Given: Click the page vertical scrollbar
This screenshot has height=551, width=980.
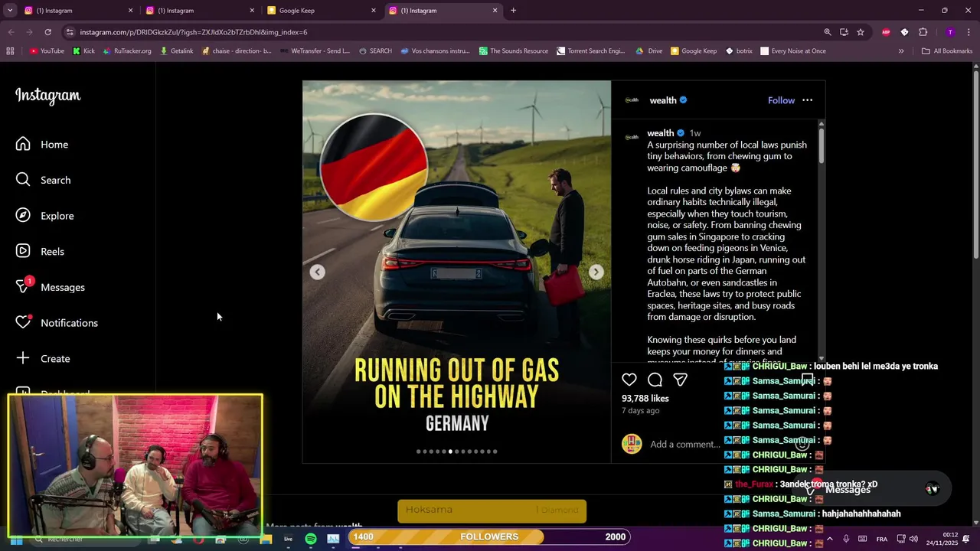Looking at the screenshot, I should [x=975, y=165].
